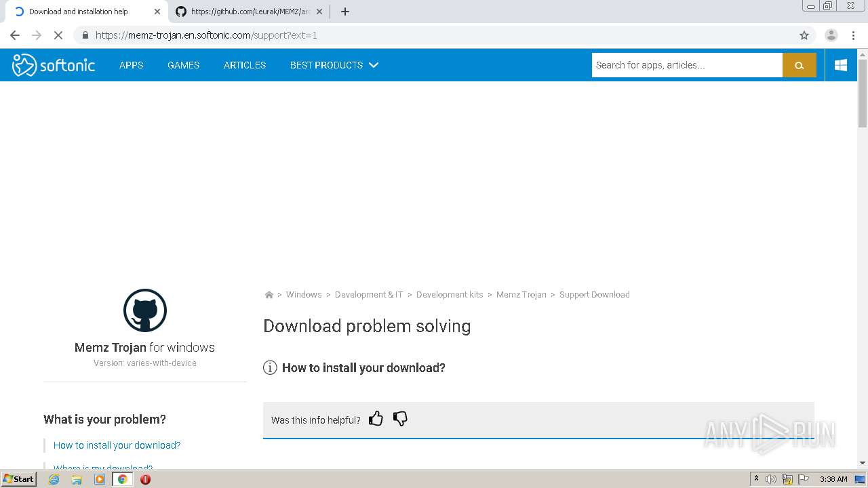868x488 pixels.
Task: Click the scrollbar down arrow
Action: (863, 464)
